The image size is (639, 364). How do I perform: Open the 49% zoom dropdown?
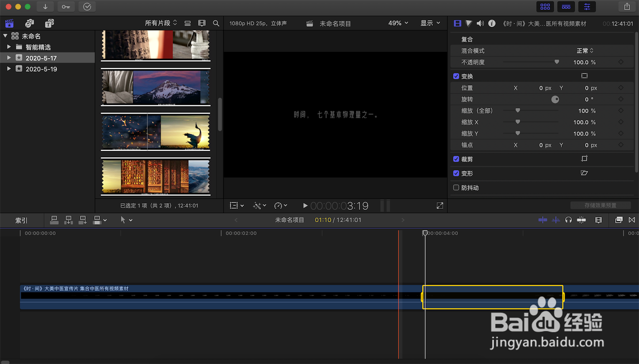398,23
